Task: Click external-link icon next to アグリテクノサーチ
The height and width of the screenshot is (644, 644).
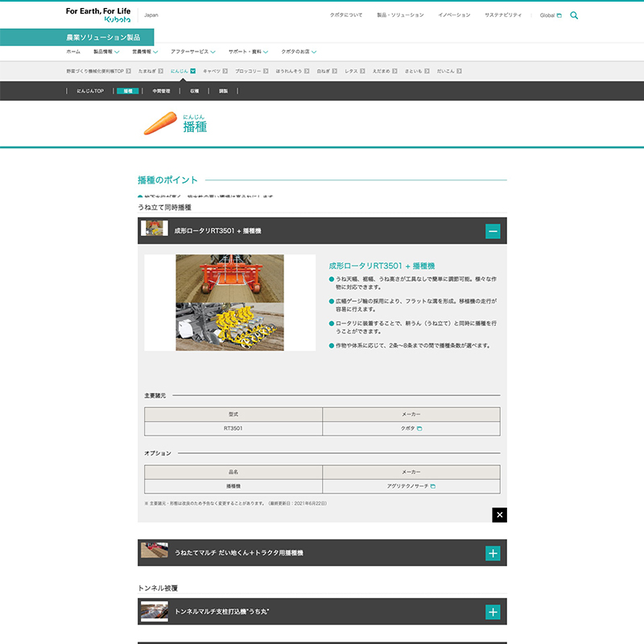Action: tap(433, 486)
